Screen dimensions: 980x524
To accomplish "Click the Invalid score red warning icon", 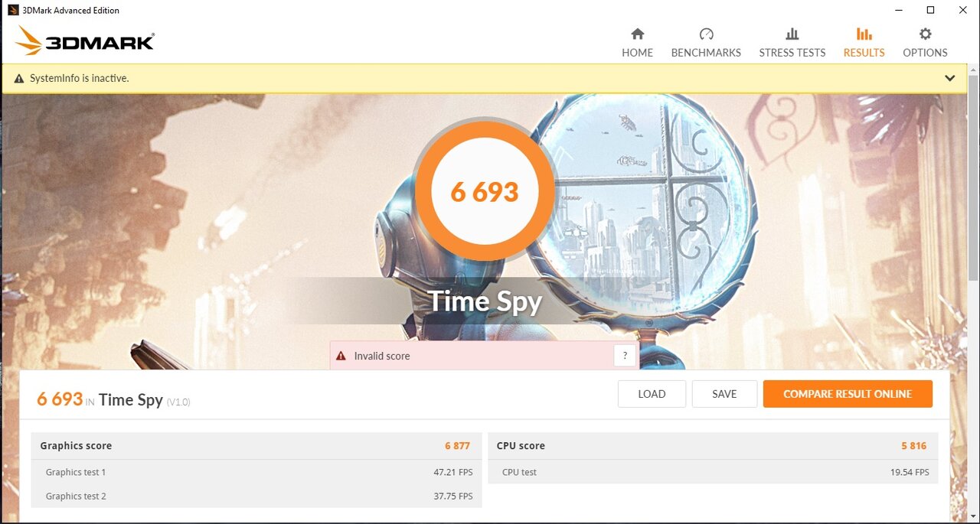I will point(341,356).
